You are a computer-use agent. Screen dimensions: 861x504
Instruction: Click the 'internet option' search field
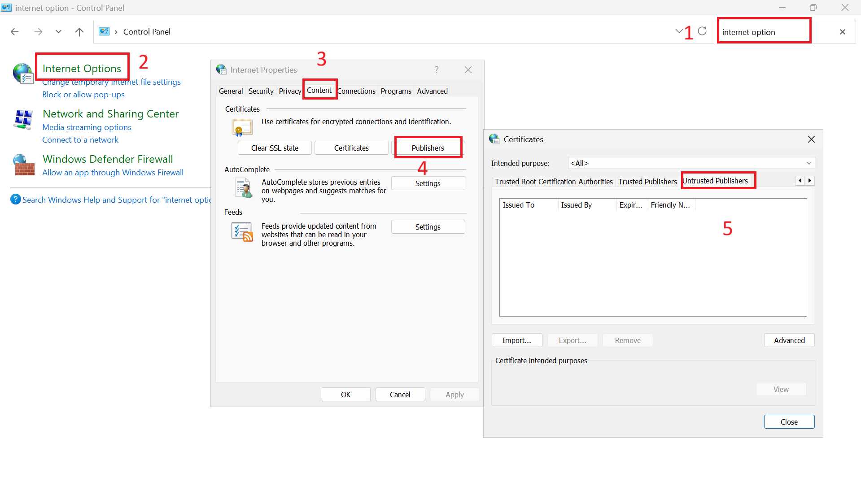click(x=764, y=32)
